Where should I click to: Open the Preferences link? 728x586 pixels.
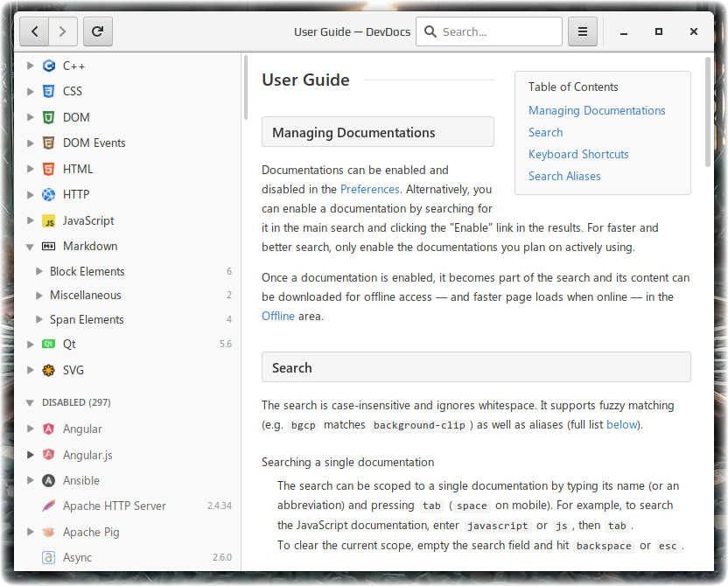pyautogui.click(x=369, y=189)
